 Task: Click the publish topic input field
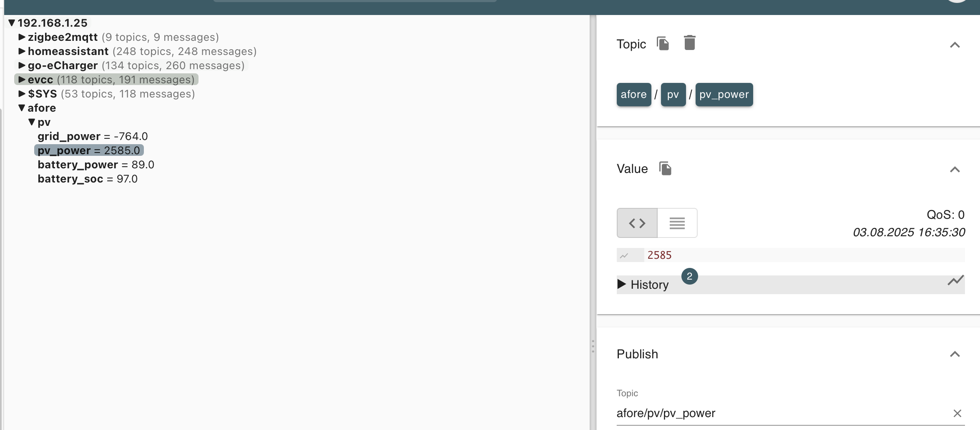click(x=780, y=413)
